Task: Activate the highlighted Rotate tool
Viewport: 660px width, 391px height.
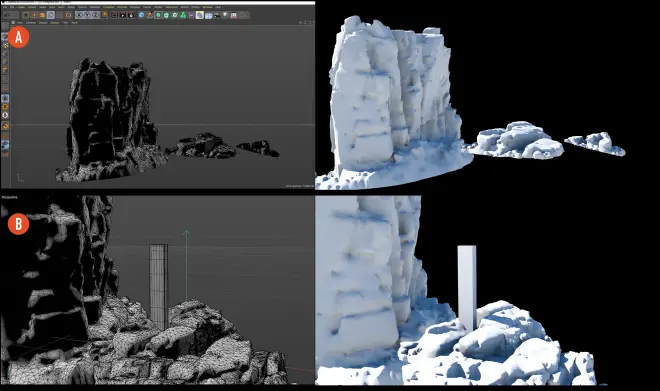Action: (51, 15)
